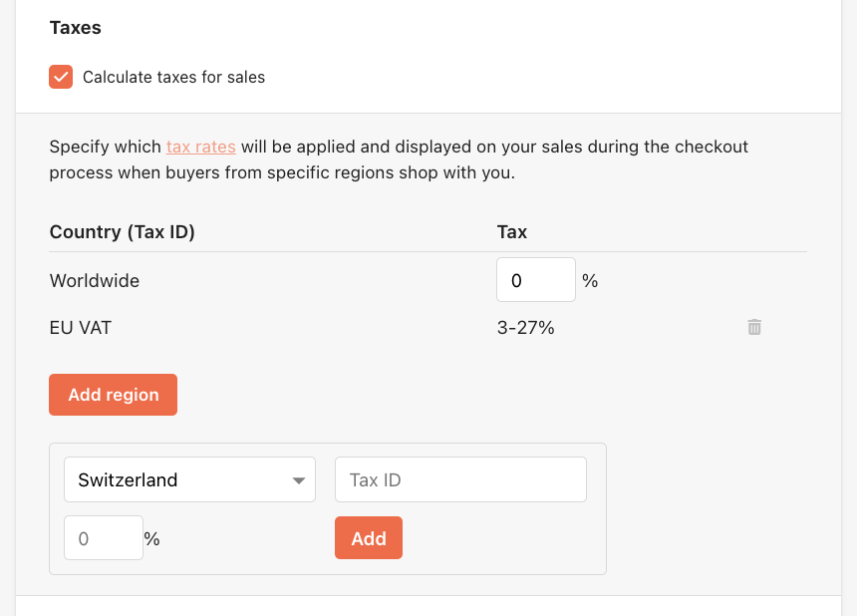Select the EU VAT row label
Viewport: 857px width, 616px height.
(81, 328)
